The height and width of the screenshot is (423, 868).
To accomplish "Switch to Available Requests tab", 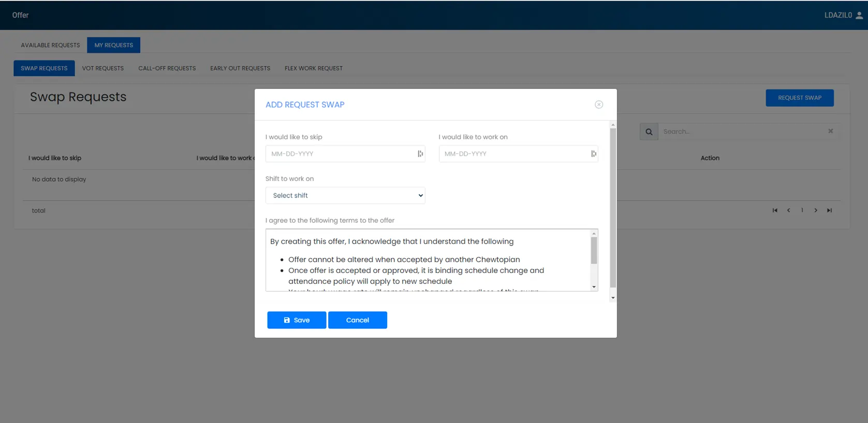I will [50, 45].
